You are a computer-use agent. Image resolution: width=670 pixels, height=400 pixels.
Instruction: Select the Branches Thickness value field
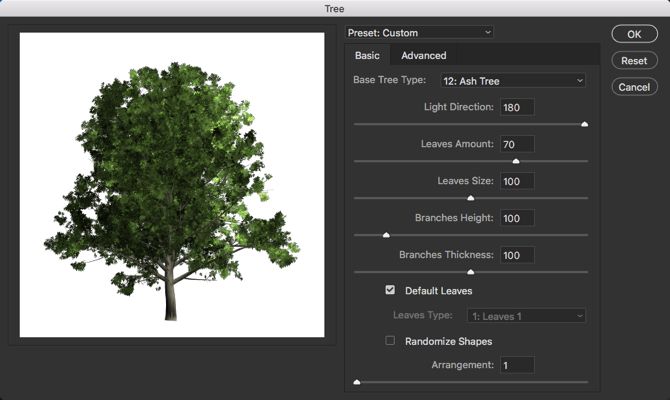pos(517,255)
